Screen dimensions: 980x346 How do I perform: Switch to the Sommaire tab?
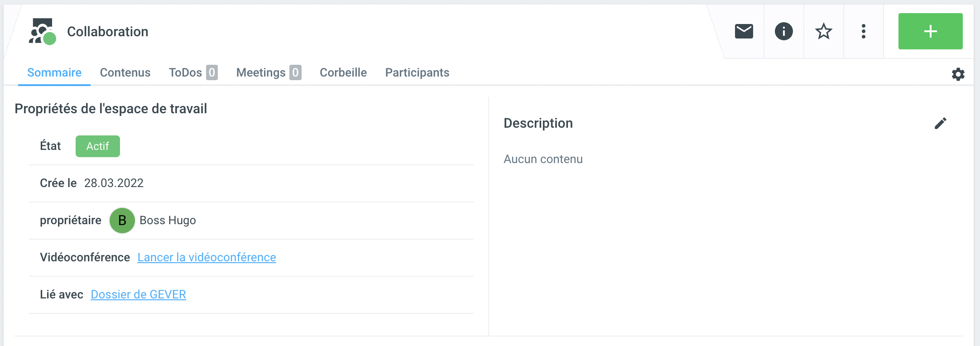pyautogui.click(x=54, y=72)
